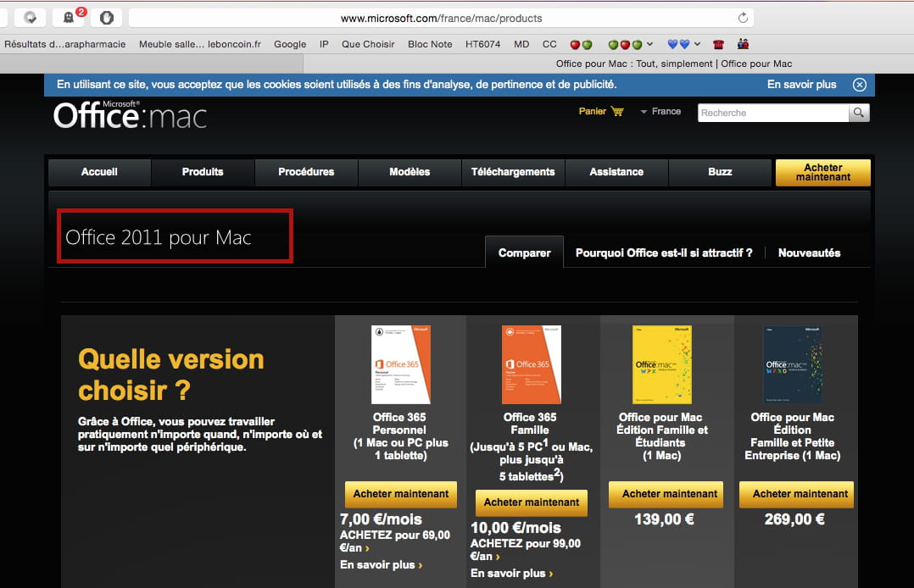Open the Modèles menu item
The height and width of the screenshot is (588, 914).
pos(410,172)
